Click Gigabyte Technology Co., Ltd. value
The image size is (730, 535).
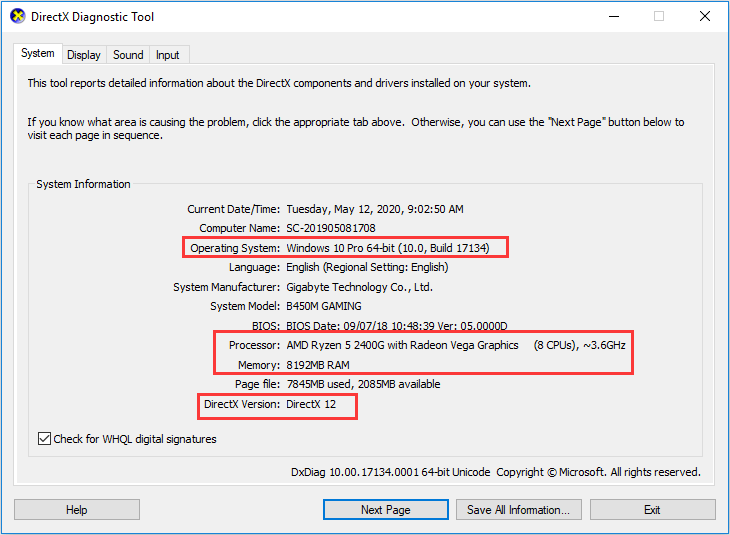(x=359, y=287)
